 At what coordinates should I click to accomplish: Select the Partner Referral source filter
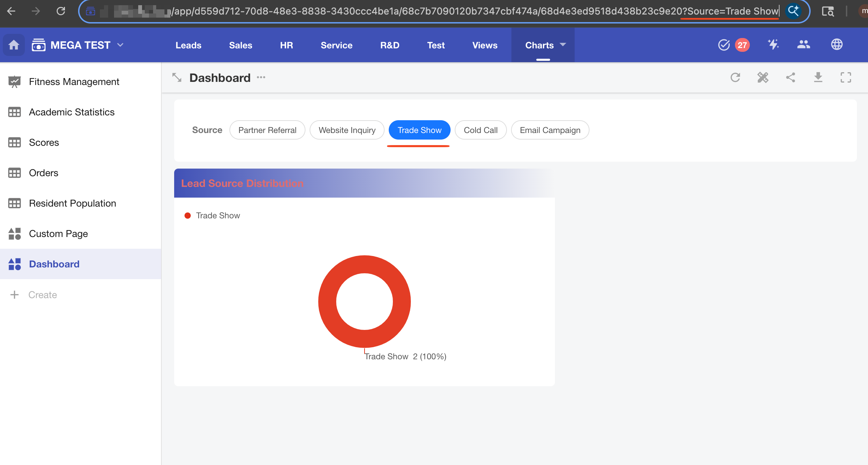click(267, 130)
